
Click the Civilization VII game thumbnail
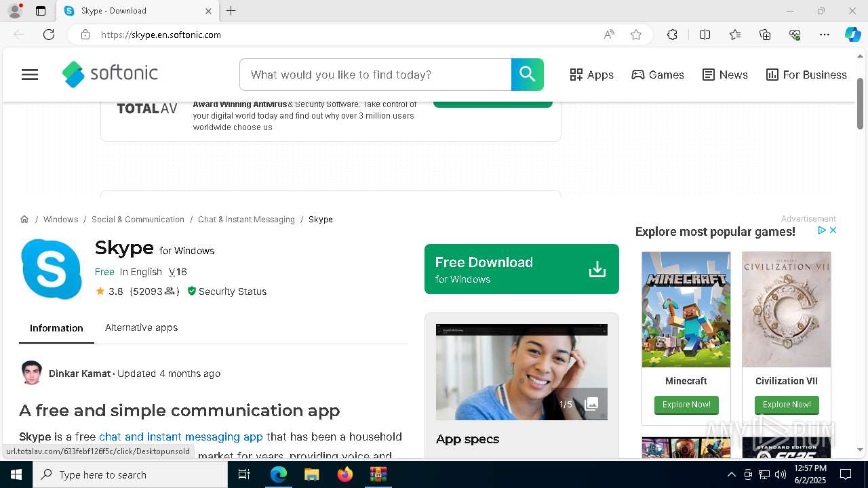[787, 310]
